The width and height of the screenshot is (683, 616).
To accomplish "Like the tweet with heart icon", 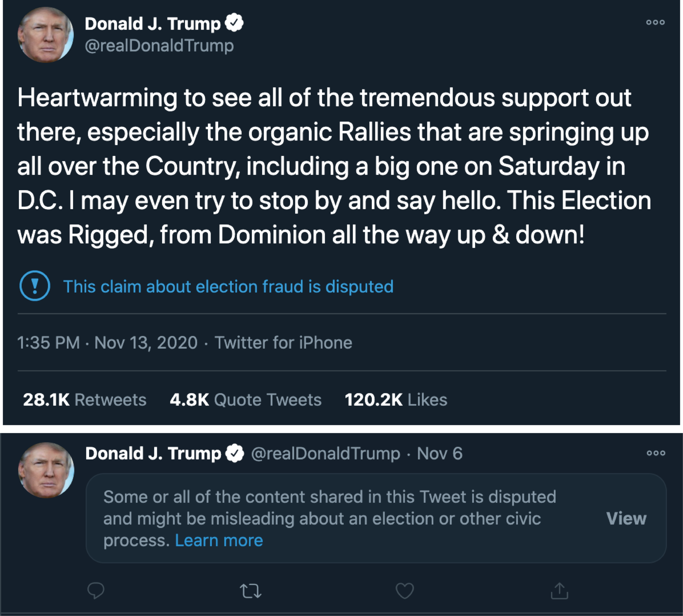I will [x=405, y=591].
